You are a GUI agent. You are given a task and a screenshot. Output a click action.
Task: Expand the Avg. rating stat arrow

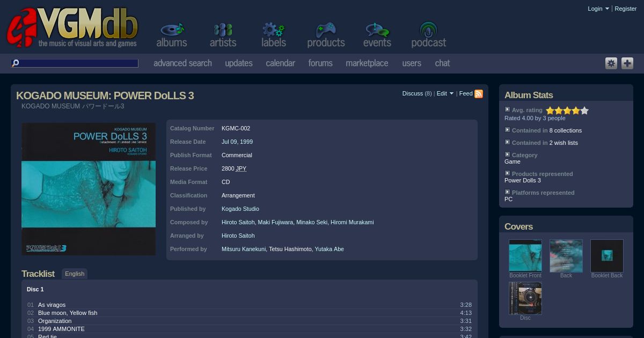coord(507,109)
